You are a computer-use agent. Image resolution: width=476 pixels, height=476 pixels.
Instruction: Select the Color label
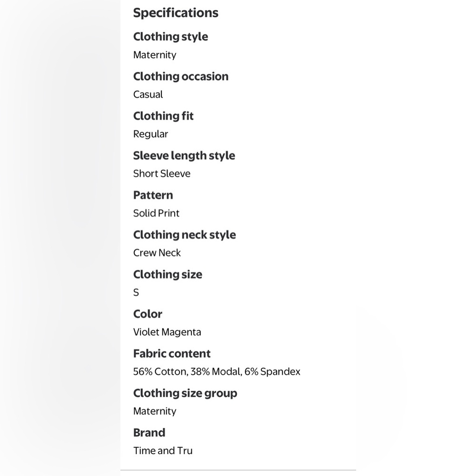click(x=148, y=314)
